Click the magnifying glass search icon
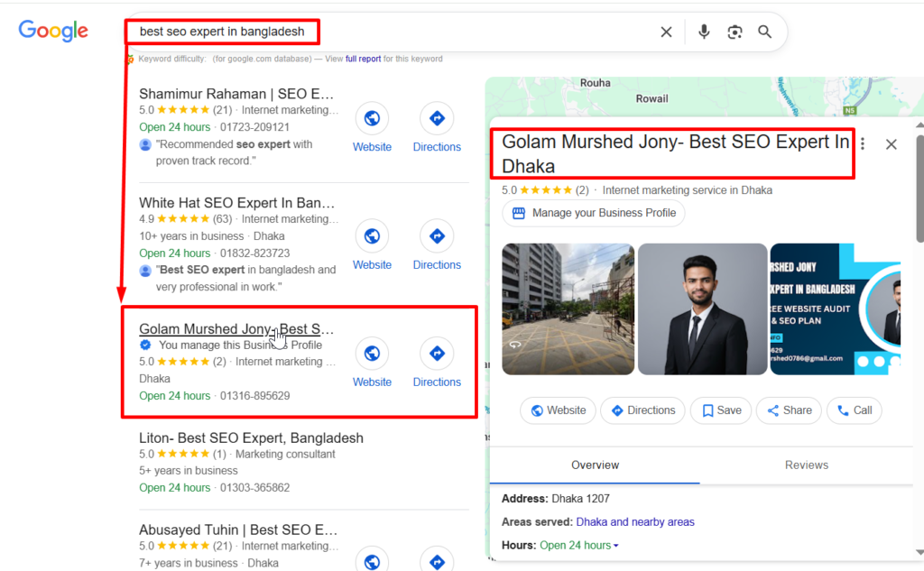The image size is (924, 571). 764,31
